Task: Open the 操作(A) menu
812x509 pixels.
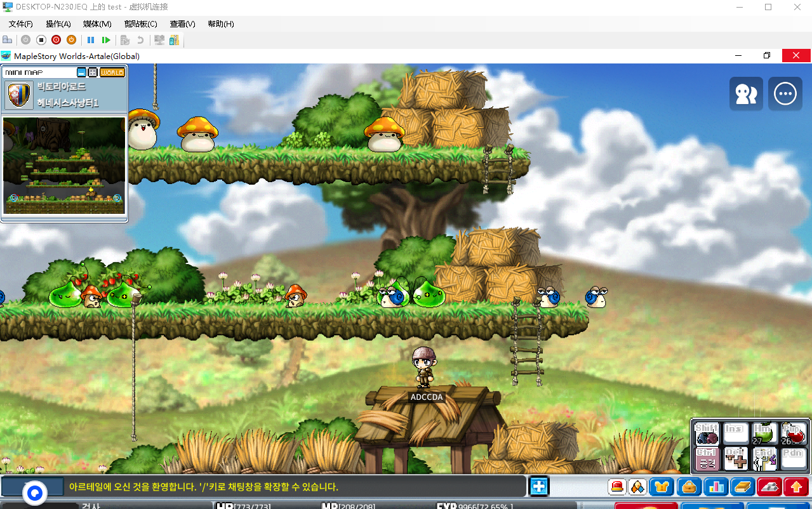Action: click(58, 24)
